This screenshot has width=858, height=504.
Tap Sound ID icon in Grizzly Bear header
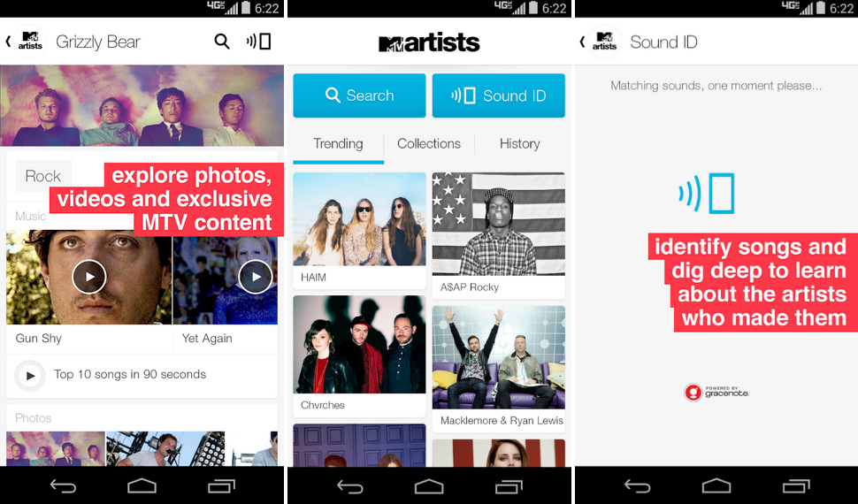(259, 42)
